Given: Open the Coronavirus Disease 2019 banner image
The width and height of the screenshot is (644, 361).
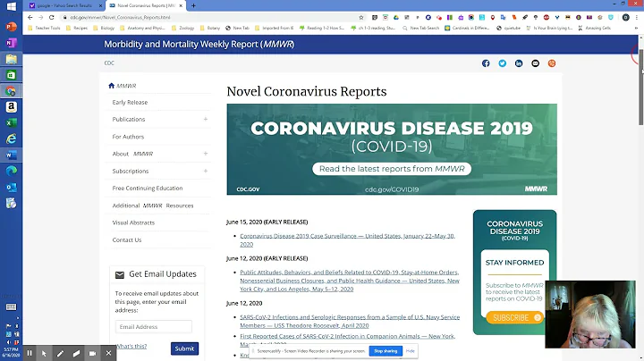Looking at the screenshot, I should click(392, 149).
